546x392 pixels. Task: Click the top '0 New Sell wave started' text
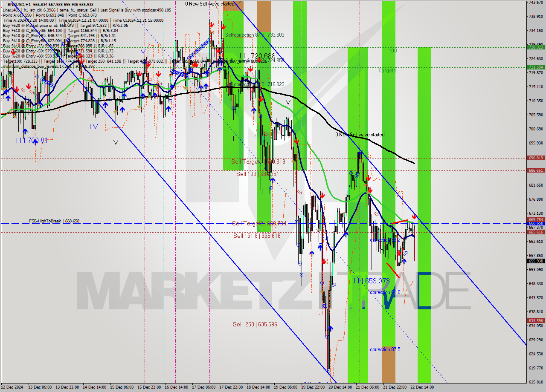click(x=209, y=4)
